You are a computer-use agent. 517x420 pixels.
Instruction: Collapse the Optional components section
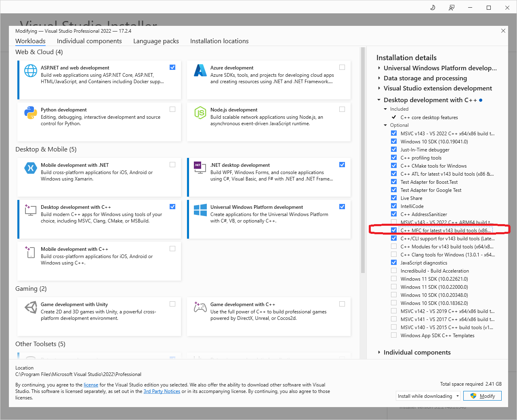tap(385, 125)
